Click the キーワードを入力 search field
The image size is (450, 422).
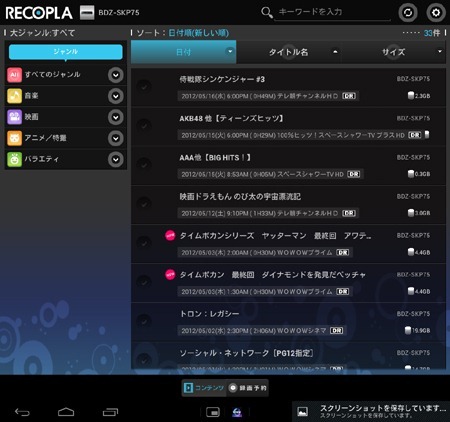click(332, 13)
